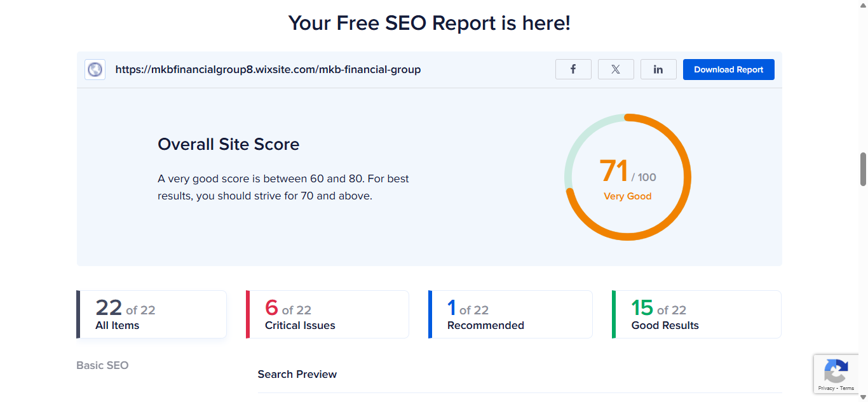Click the site globe favicon icon

pos(95,69)
